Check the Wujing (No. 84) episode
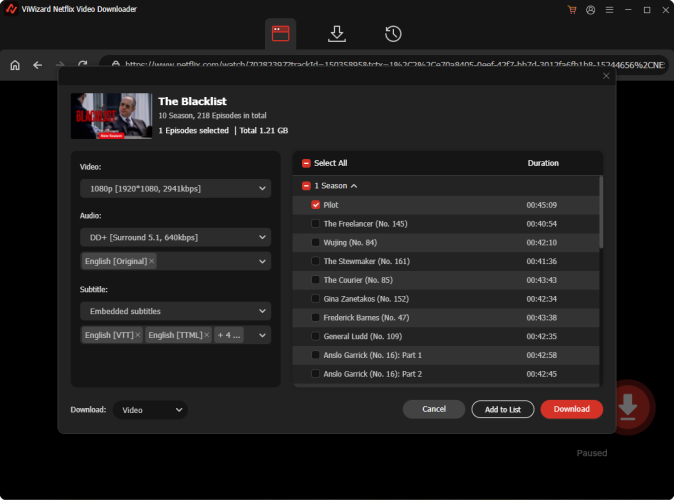This screenshot has width=674, height=500. [x=316, y=242]
